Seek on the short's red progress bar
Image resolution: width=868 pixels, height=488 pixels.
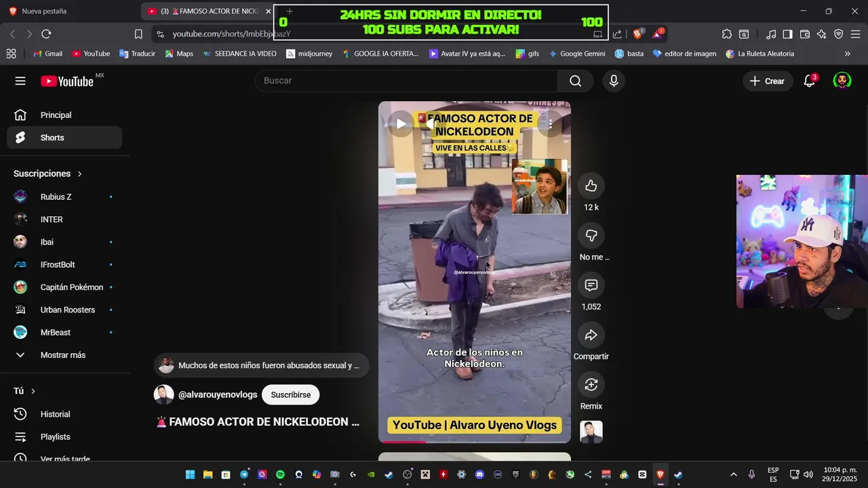(x=474, y=442)
